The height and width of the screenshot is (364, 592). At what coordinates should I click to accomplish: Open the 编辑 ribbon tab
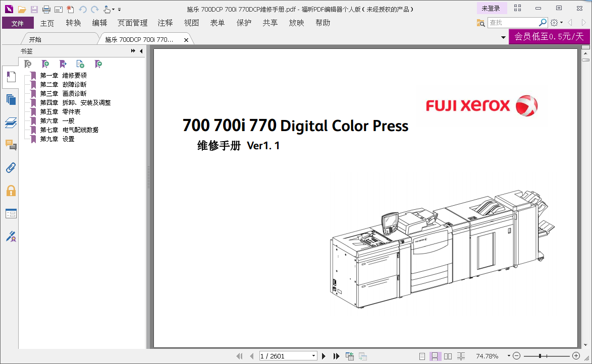(99, 23)
